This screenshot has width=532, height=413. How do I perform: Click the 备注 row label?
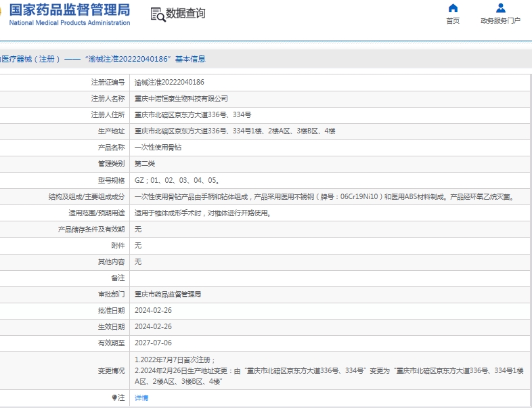118,278
